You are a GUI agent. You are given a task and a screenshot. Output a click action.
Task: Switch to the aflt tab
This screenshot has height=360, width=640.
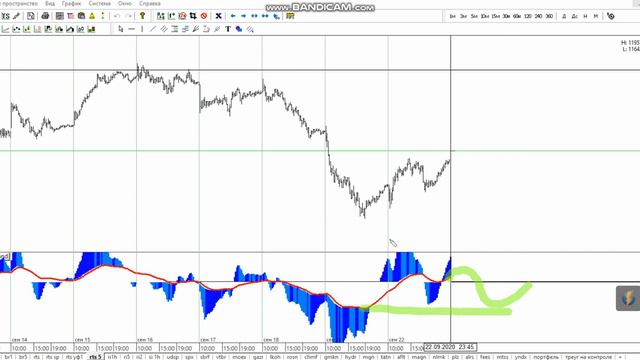click(x=401, y=357)
